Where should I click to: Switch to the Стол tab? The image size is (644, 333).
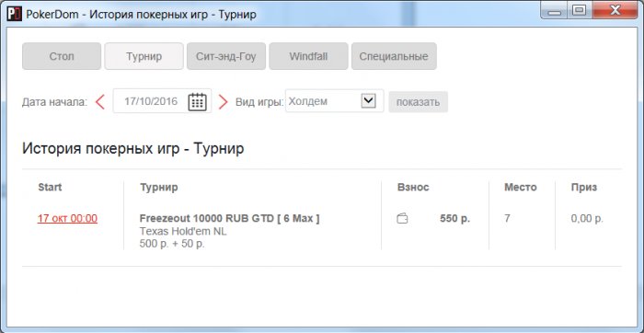[x=62, y=56]
